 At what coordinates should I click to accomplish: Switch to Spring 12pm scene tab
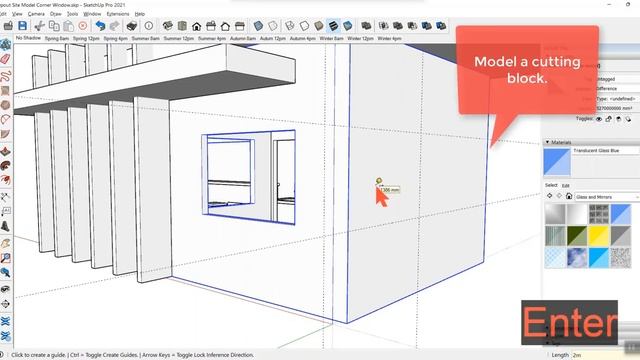[86, 38]
